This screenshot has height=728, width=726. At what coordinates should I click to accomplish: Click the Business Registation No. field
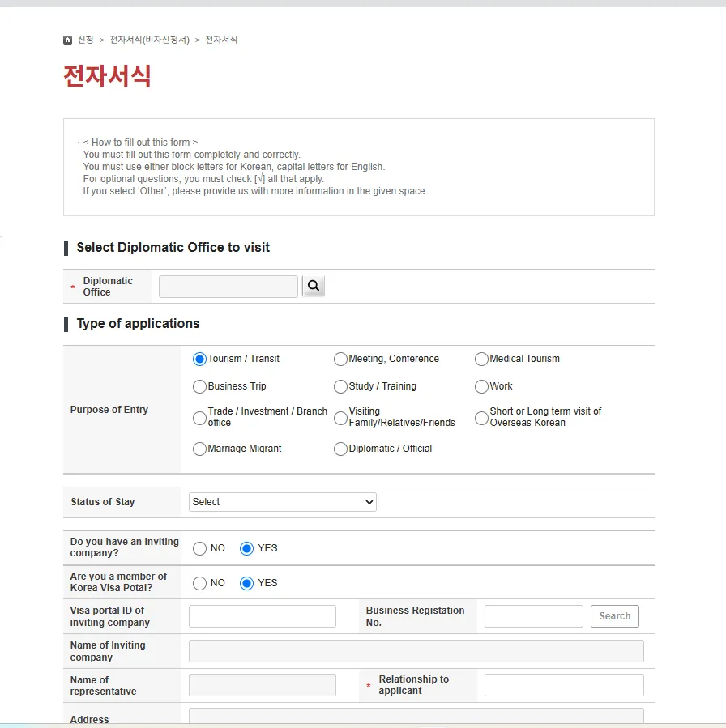pyautogui.click(x=533, y=616)
